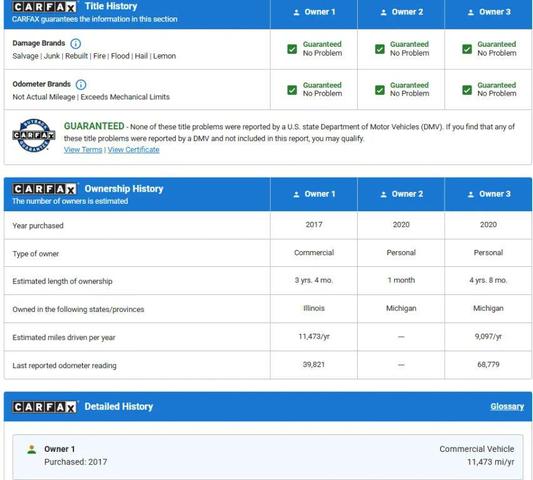The height and width of the screenshot is (480, 533).
Task: Click the 39,821 odometer reading
Action: [x=314, y=364]
